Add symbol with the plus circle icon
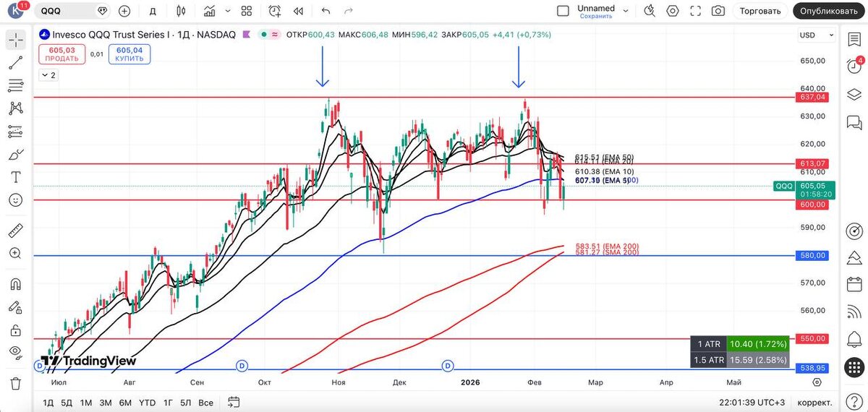Image resolution: width=868 pixels, height=412 pixels. 124,11
